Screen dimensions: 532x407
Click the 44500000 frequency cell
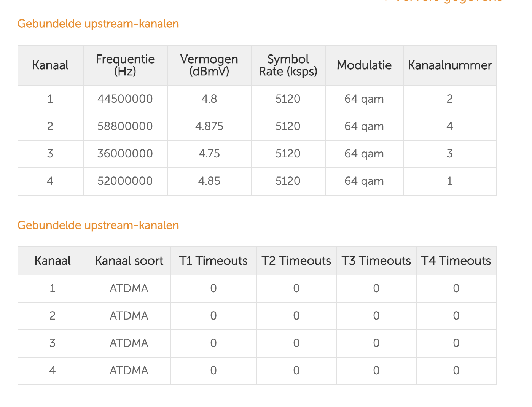(125, 99)
